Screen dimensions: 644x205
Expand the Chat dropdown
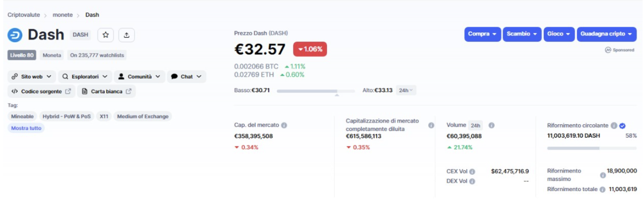pos(187,77)
